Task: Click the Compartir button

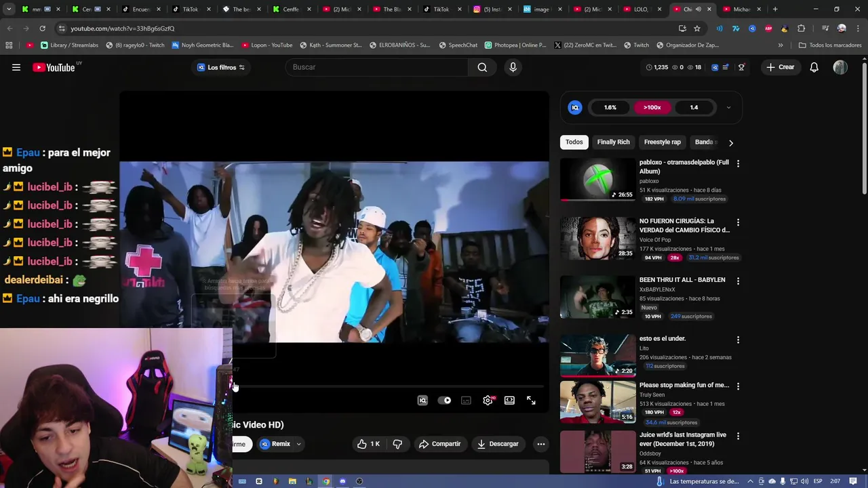Action: [439, 444]
